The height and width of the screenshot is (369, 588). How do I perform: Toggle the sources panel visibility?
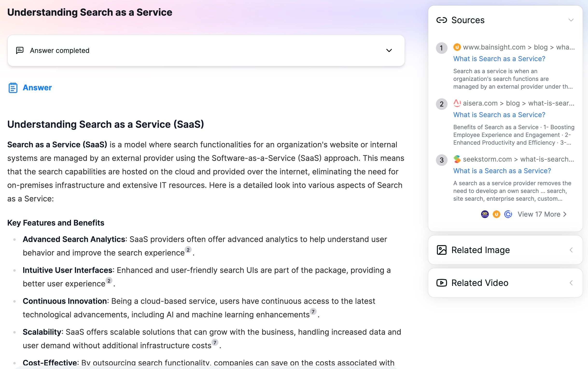click(571, 20)
